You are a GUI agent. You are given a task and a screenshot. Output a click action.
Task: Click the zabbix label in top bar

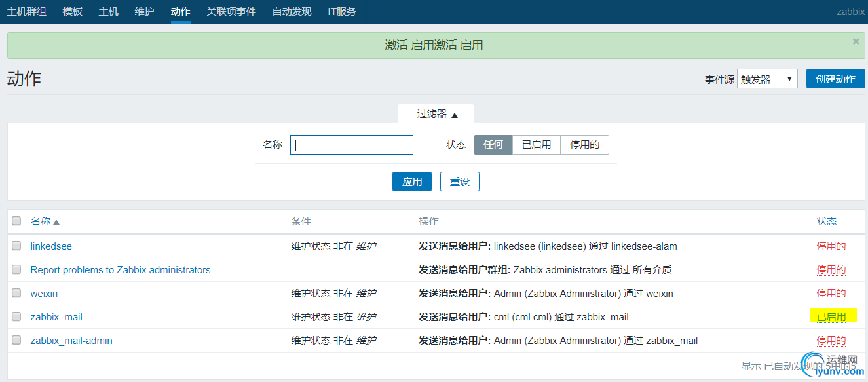pyautogui.click(x=849, y=12)
